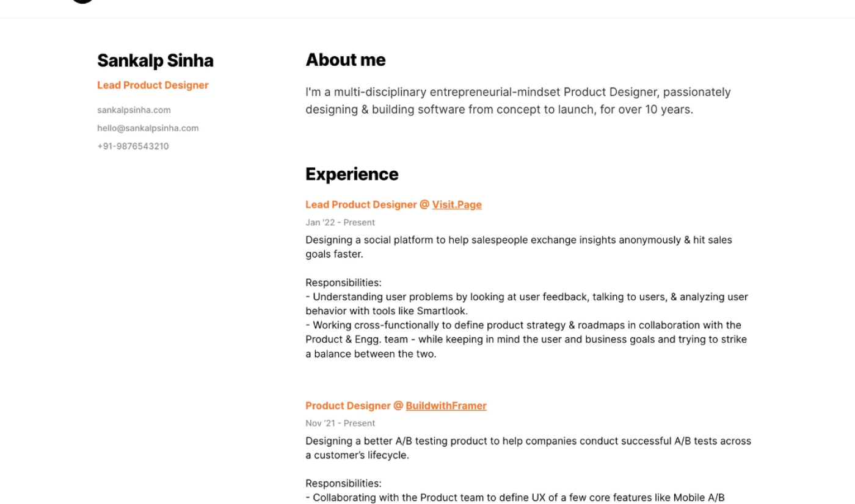Click the "Working cross-functionally" bullet point
The image size is (855, 504).
[525, 339]
